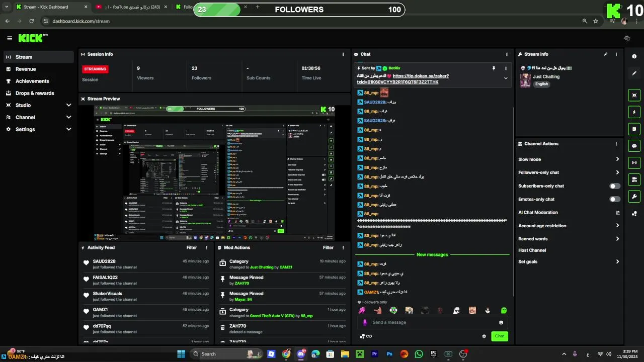644x362 pixels.
Task: Click Filter in the Mod Actions panel
Action: click(x=328, y=247)
